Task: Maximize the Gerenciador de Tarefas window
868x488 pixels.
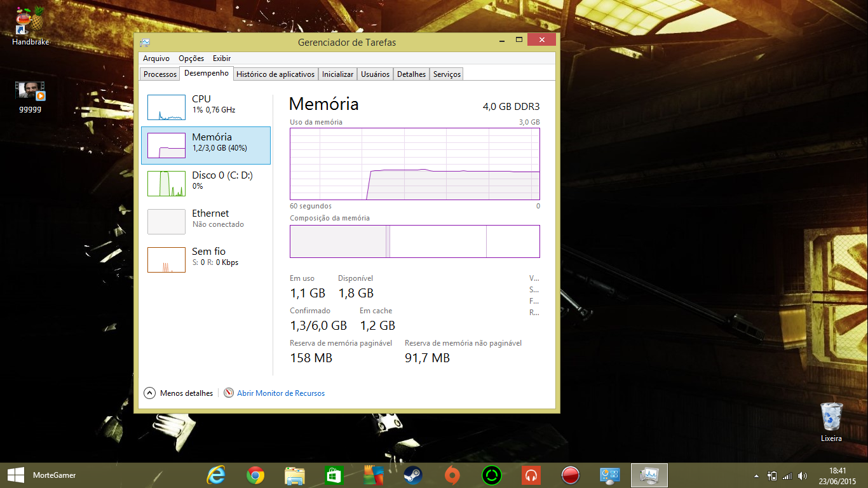Action: (519, 40)
